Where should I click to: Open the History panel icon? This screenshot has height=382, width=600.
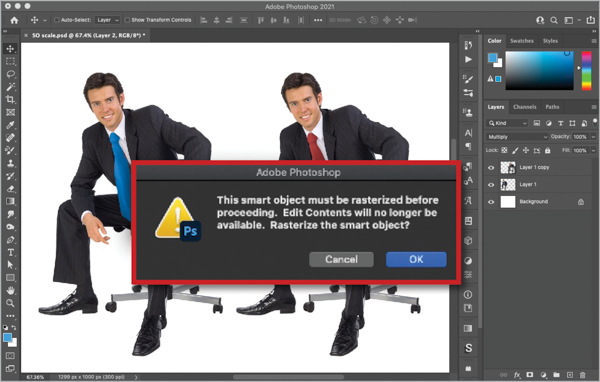pyautogui.click(x=468, y=45)
